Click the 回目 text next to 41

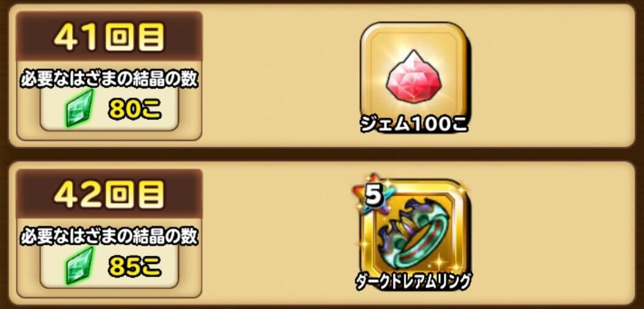tap(134, 38)
